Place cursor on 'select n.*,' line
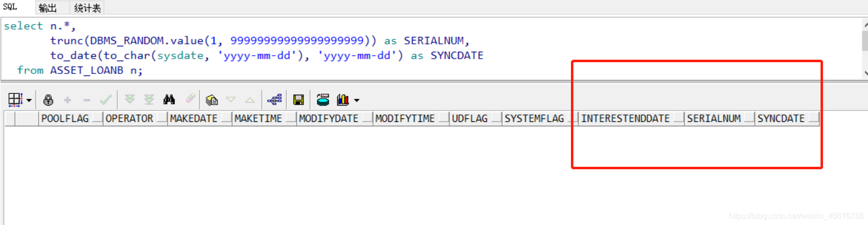This screenshot has width=868, height=225. 40,26
